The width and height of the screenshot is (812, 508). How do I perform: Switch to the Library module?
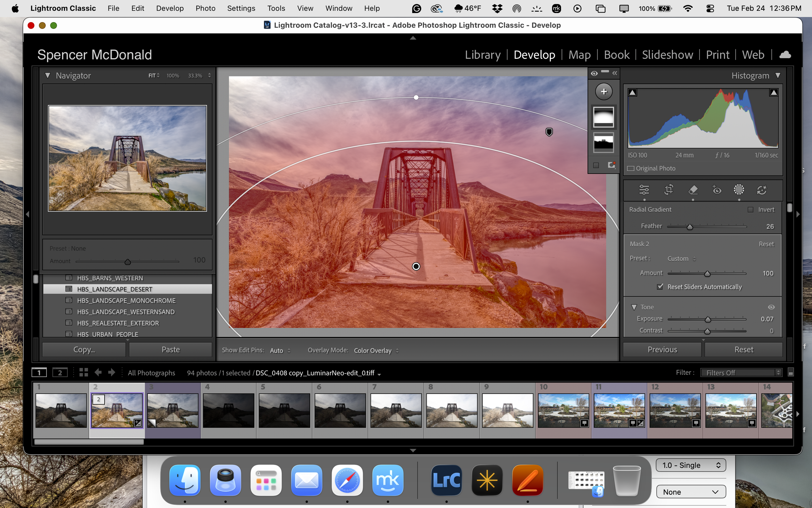click(482, 54)
